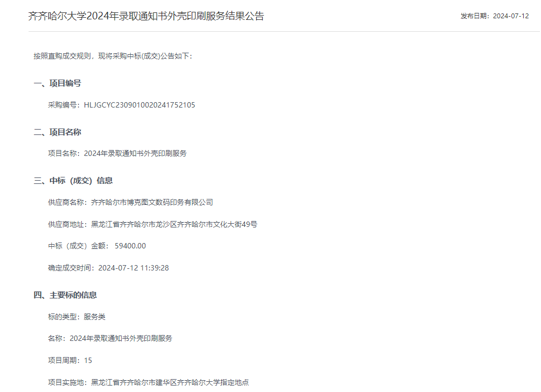
Task: Select the 三、中标（成交）信息 heading
Action: tap(73, 181)
